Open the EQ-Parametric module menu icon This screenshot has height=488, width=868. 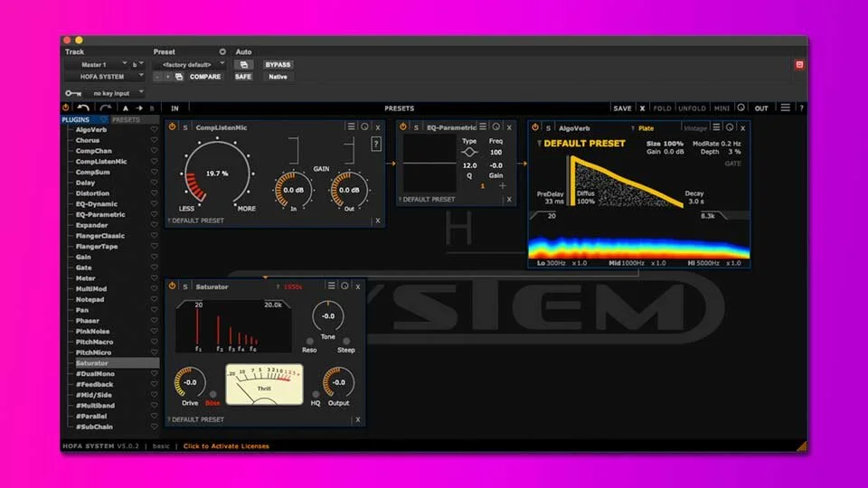[x=483, y=127]
